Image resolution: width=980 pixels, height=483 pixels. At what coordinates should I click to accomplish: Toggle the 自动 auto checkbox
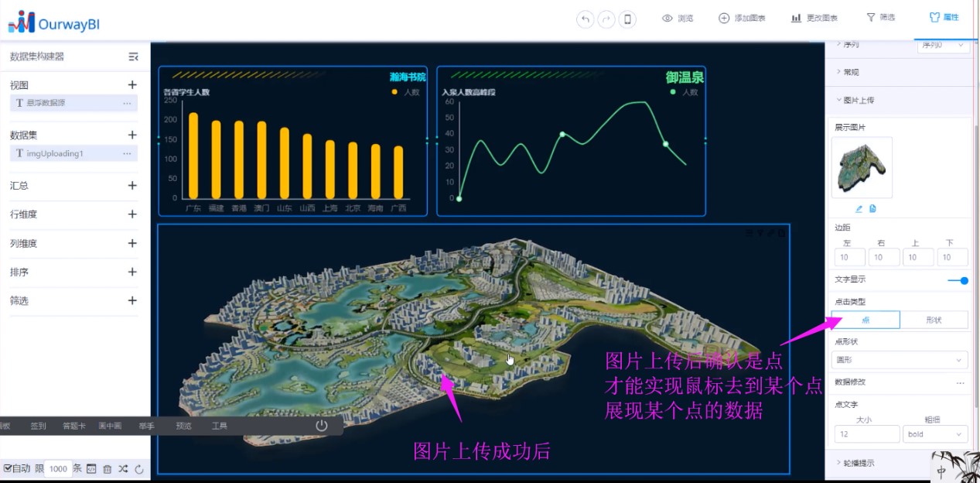[8, 468]
